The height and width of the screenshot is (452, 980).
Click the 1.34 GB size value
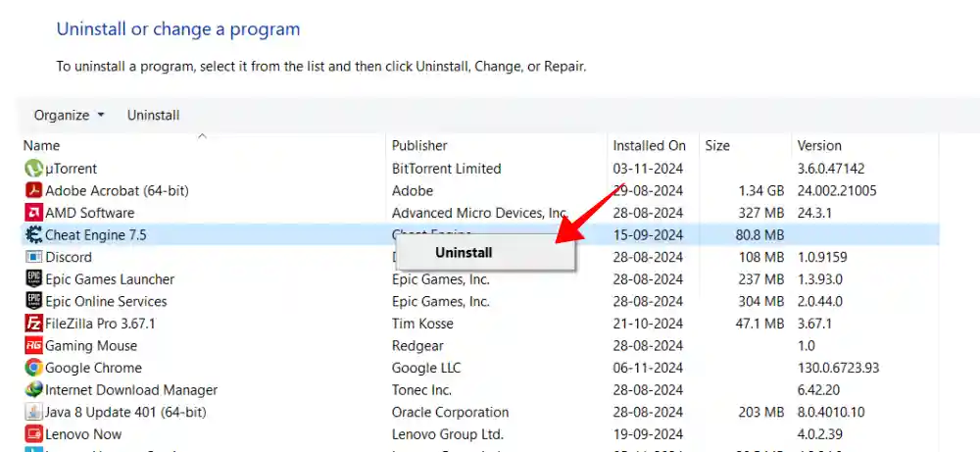click(761, 190)
